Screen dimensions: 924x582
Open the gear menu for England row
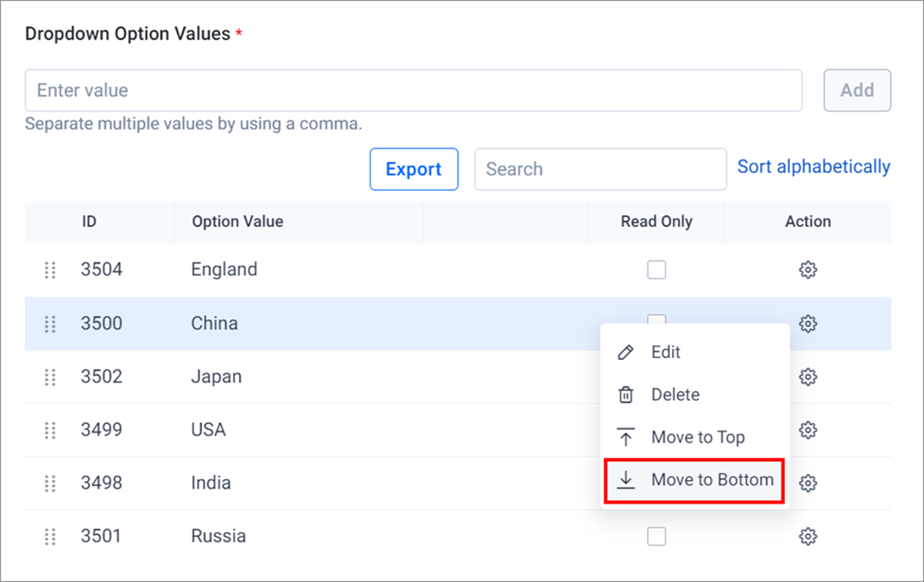(807, 269)
